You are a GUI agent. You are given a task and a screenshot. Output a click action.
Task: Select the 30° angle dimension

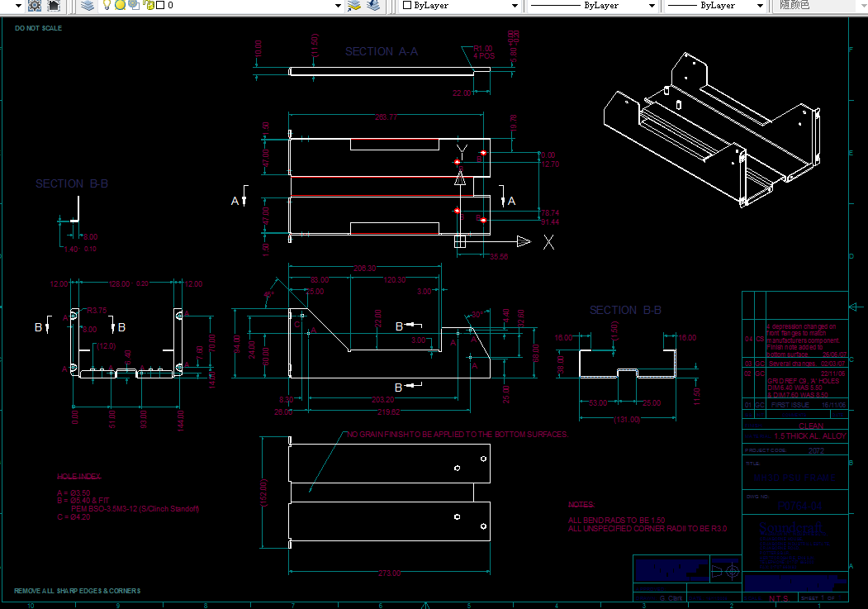click(x=477, y=315)
